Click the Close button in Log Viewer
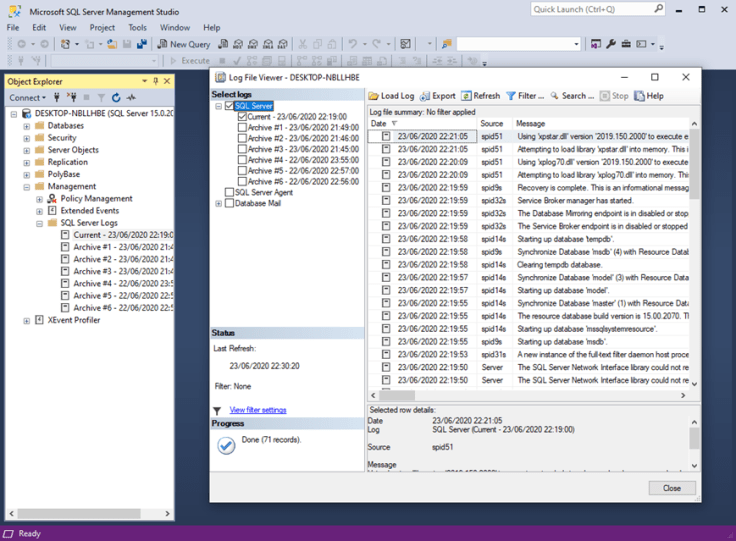 [x=671, y=488]
